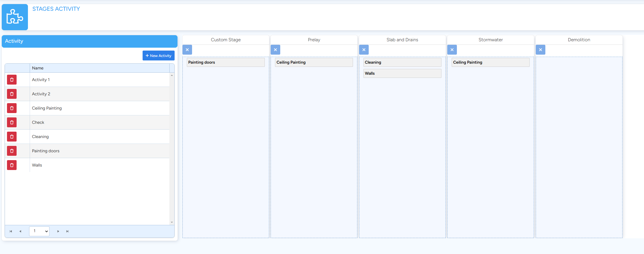Delete the Check activity with trash icon

pyautogui.click(x=12, y=122)
